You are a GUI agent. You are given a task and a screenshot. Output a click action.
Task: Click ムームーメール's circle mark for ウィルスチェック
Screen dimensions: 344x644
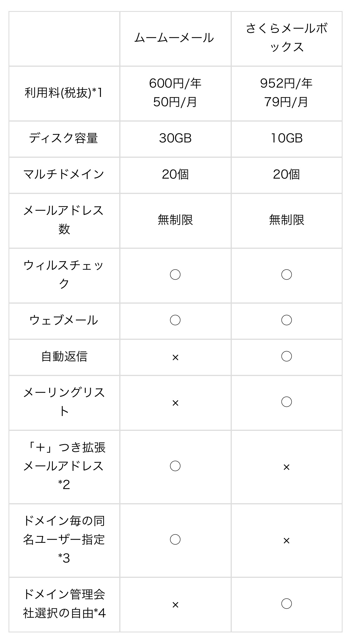[175, 275]
